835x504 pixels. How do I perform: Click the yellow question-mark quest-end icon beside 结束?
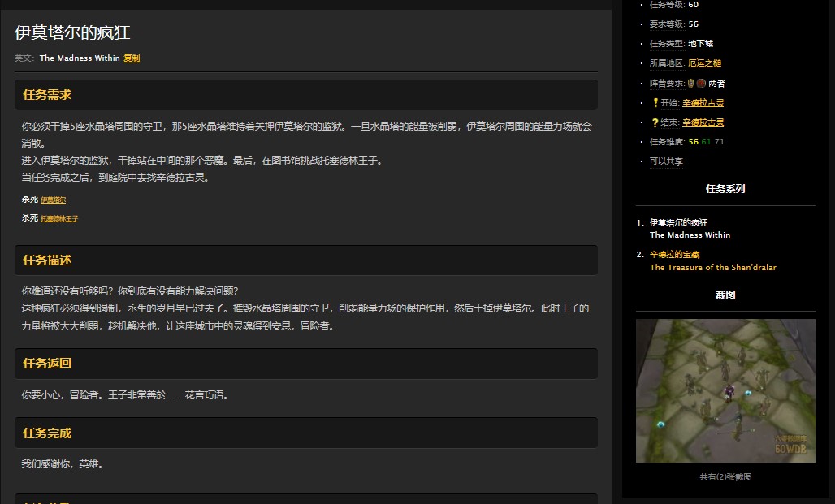(x=655, y=123)
